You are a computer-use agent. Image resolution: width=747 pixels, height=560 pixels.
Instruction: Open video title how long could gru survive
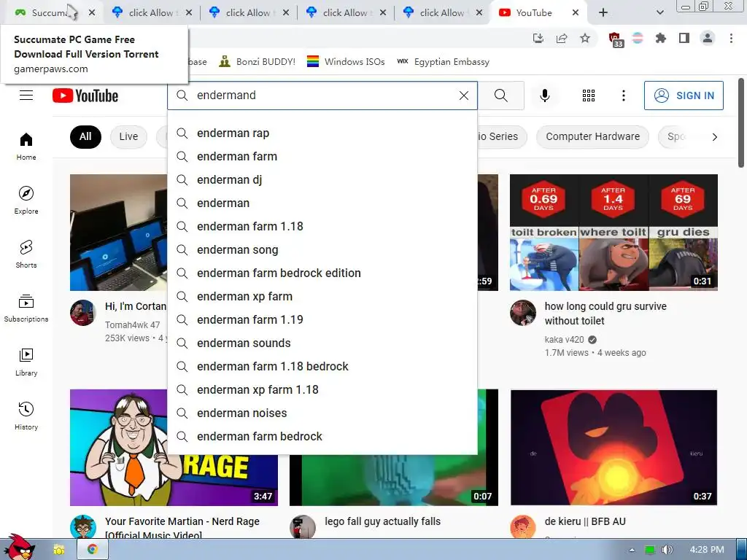605,314
